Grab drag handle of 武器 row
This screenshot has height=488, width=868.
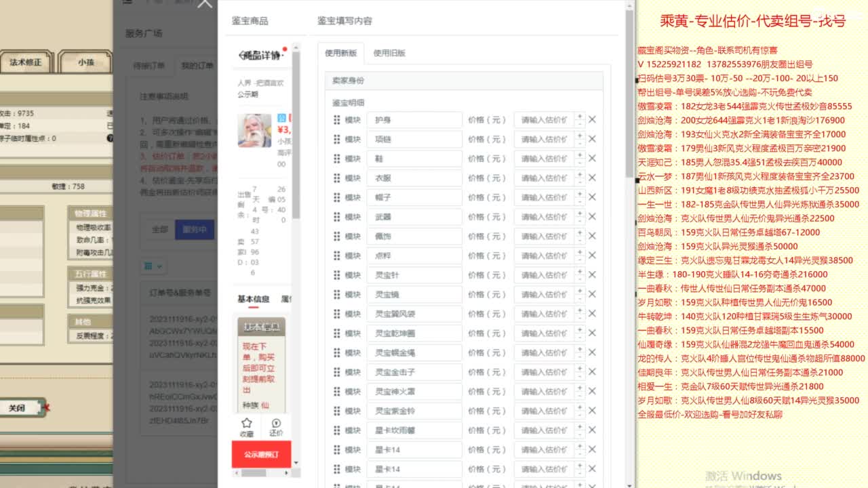[337, 217]
